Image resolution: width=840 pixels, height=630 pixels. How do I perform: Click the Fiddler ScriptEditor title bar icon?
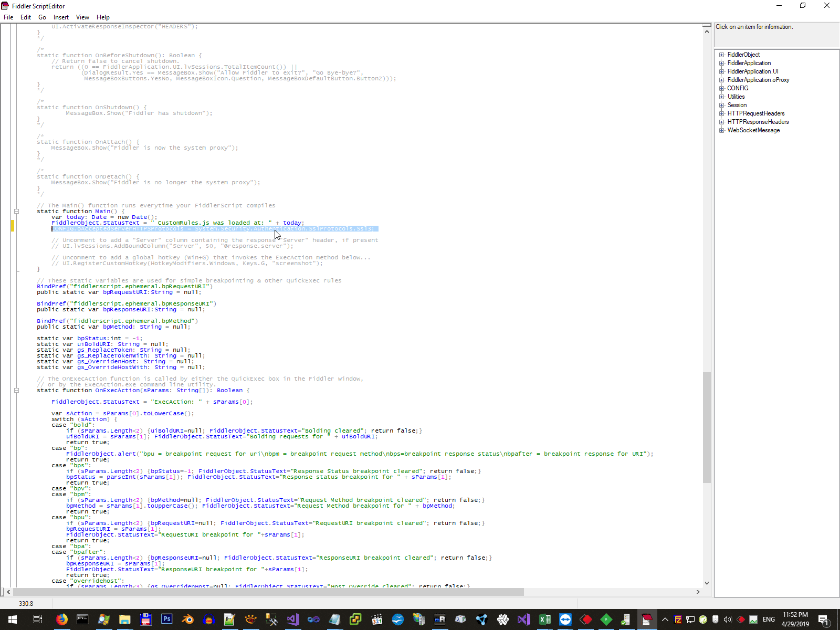pyautogui.click(x=6, y=6)
